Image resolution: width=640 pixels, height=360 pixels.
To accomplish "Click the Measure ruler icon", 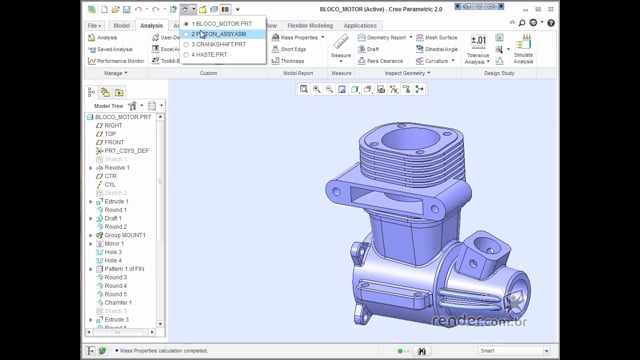I will [341, 42].
